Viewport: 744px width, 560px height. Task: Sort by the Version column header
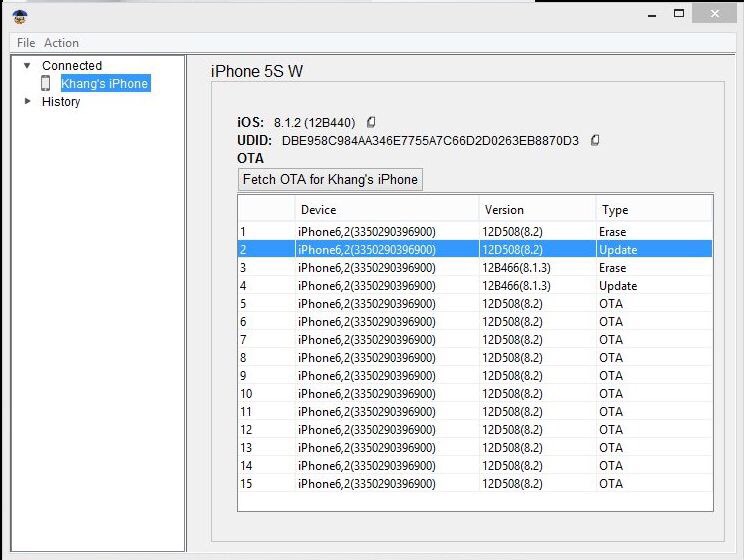(537, 210)
